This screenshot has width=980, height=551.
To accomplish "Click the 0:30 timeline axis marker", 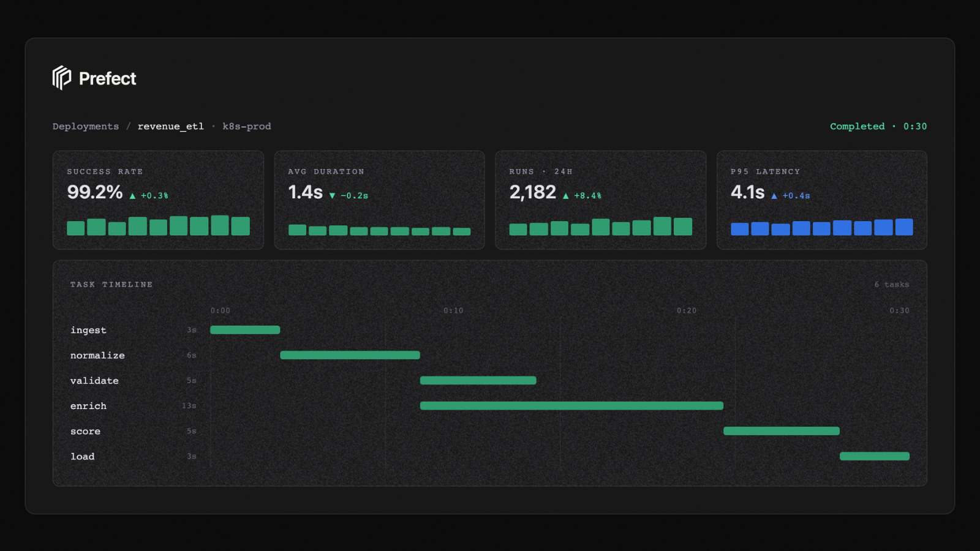I will tap(899, 311).
